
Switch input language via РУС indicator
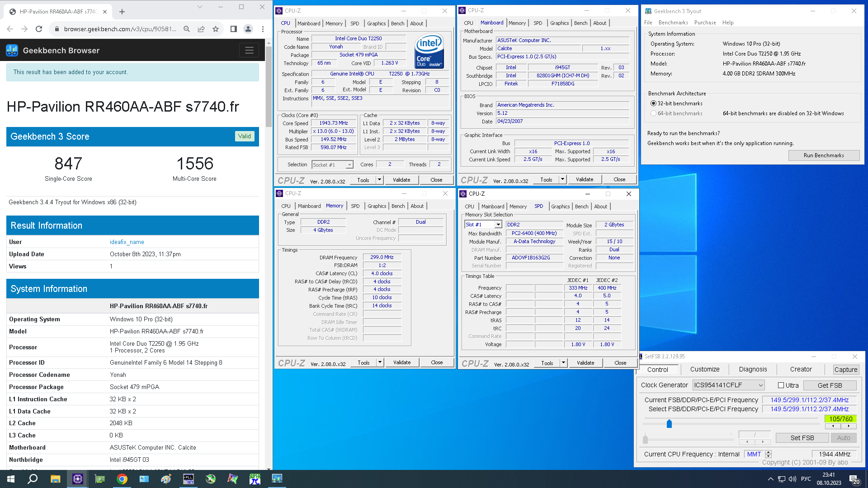pyautogui.click(x=806, y=479)
